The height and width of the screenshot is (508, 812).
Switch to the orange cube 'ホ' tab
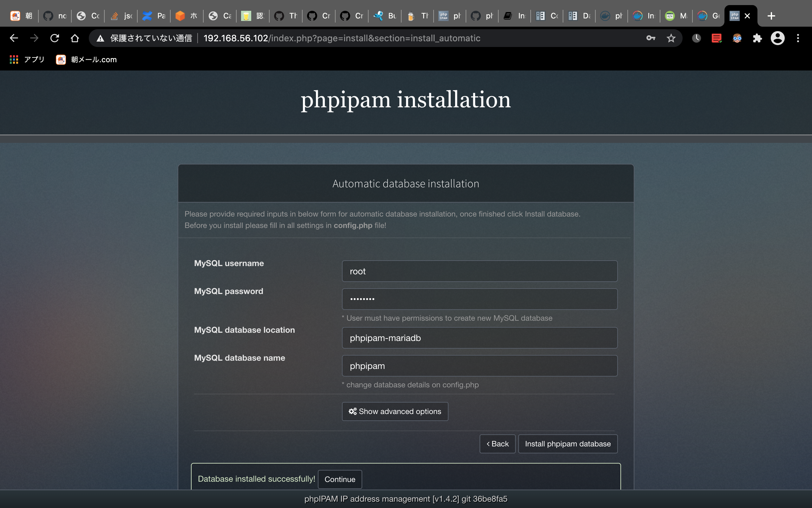(x=187, y=16)
